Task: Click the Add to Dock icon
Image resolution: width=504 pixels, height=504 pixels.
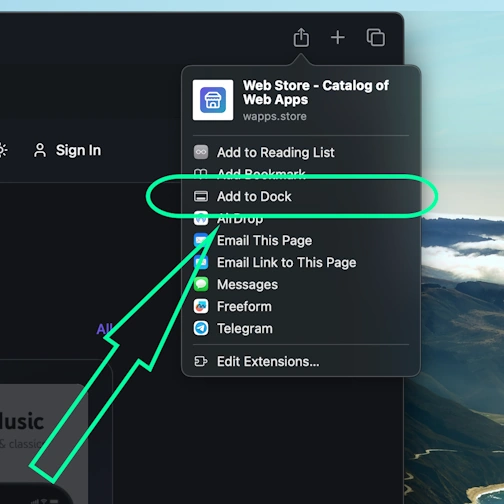Action: click(x=201, y=196)
